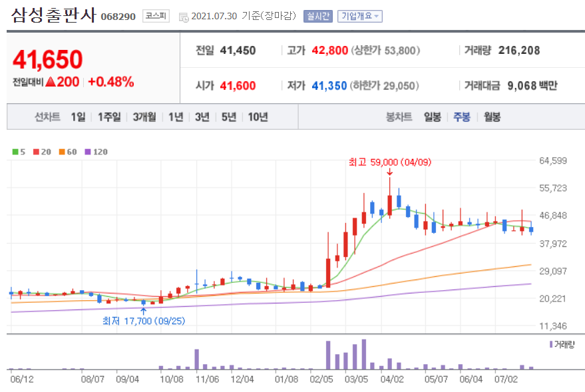Switch to 월봉 candlestick chart
This screenshot has height=392, width=585.
[x=492, y=117]
